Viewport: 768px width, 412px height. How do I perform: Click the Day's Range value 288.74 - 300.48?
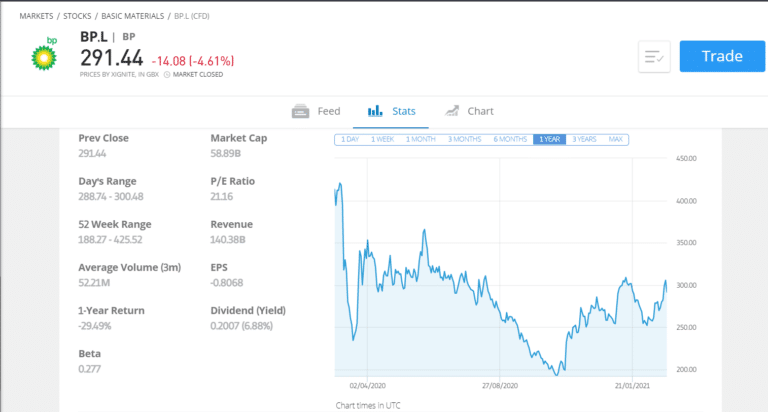(111, 196)
